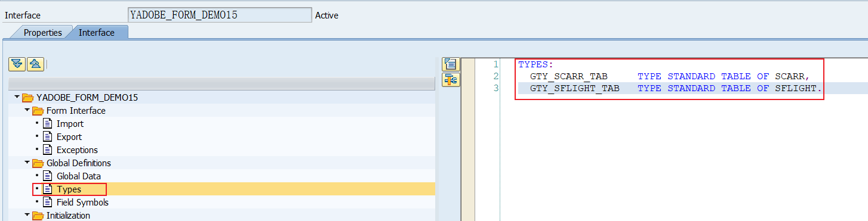Click the Pattern insert icon beside editor
Screen dimensions: 868x221
click(450, 79)
